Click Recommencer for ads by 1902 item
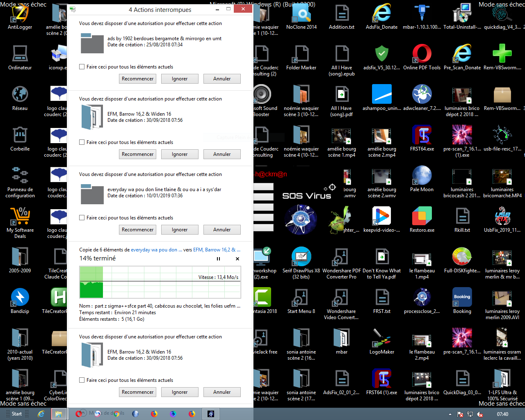Viewport: 525px width, 420px height. [138, 79]
